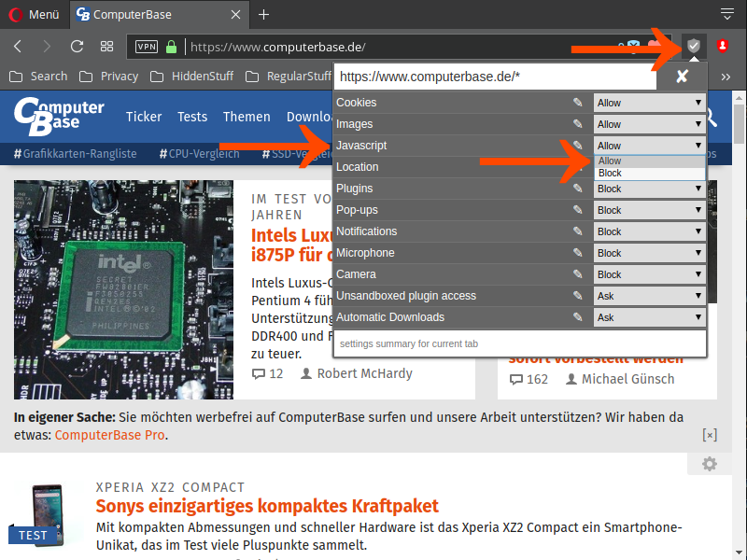Open the Pop-ups permission dropdown
Viewport: 747px width, 560px height.
pos(649,210)
